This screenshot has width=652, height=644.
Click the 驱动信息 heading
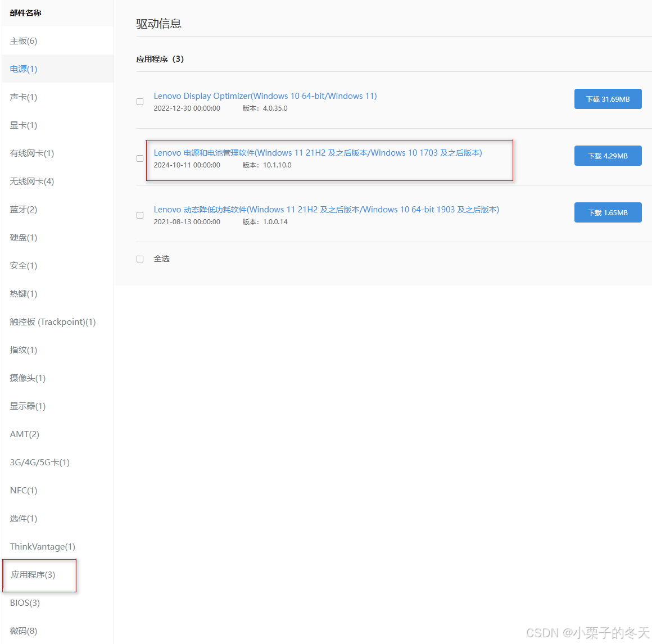(159, 24)
